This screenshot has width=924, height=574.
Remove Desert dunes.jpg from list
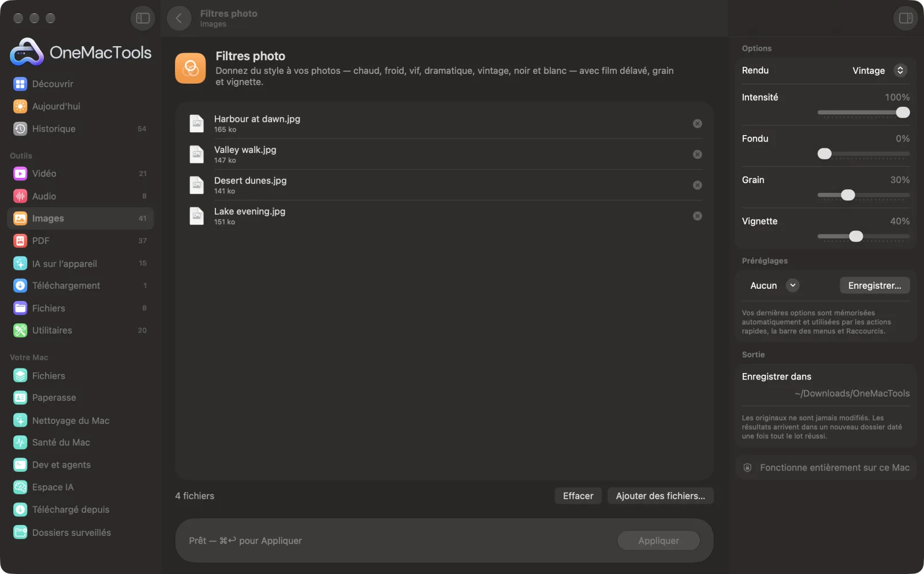pos(698,185)
